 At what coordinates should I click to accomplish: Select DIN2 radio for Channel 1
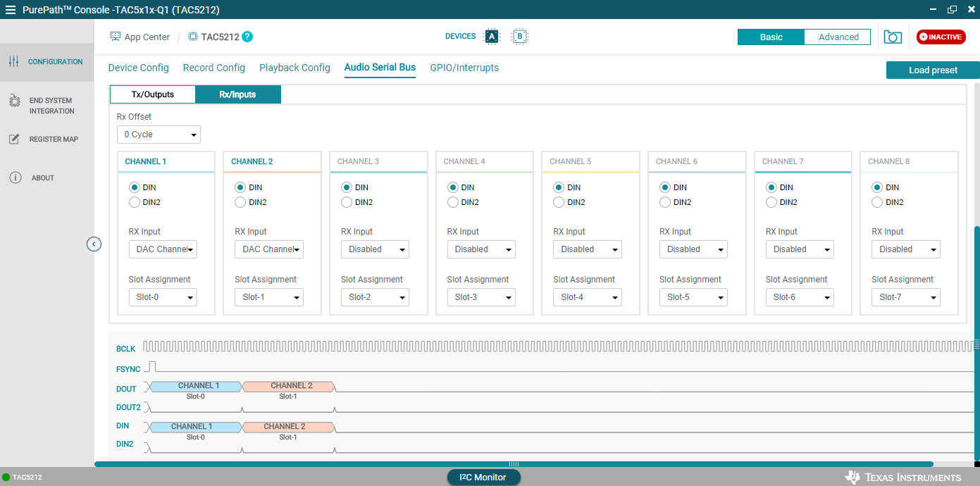coord(135,203)
